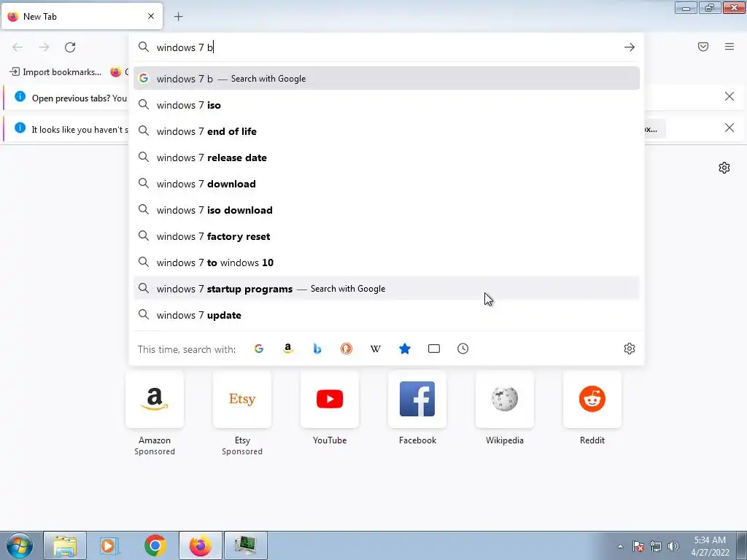Screen dimensions: 747x560
Task: Go forward one page
Action: 44,47
